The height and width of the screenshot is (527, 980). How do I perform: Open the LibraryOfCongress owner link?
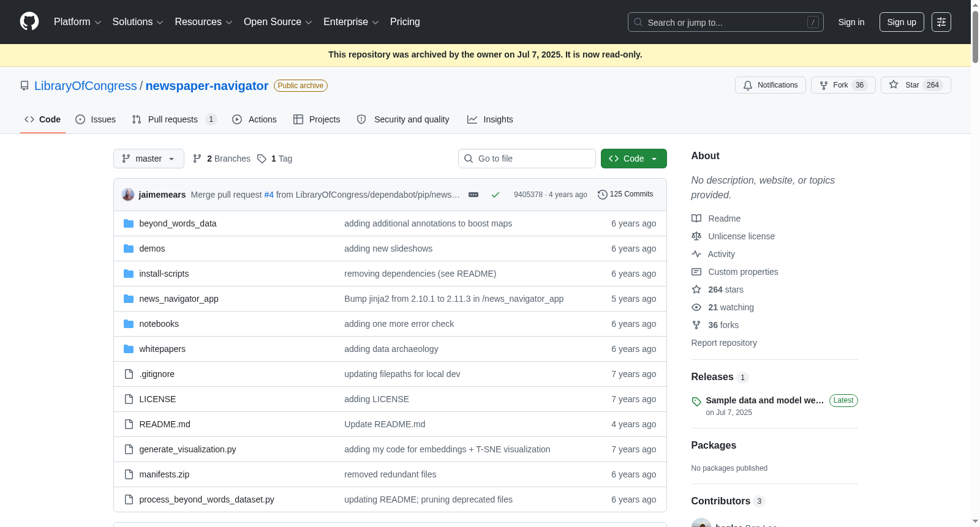coord(86,86)
